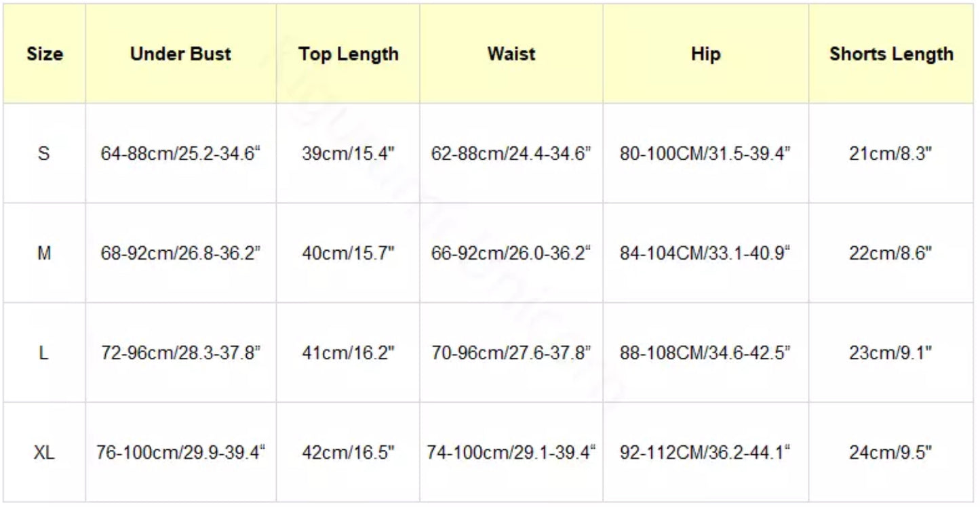Image resolution: width=980 pixels, height=507 pixels.
Task: Click the L size row label
Action: pyautogui.click(x=44, y=353)
